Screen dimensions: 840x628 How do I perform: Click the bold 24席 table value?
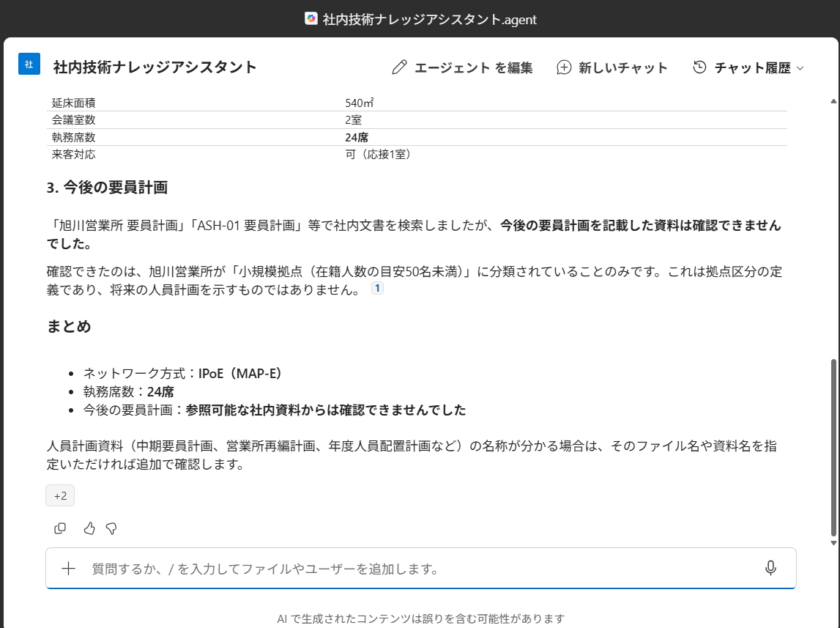pyautogui.click(x=357, y=137)
